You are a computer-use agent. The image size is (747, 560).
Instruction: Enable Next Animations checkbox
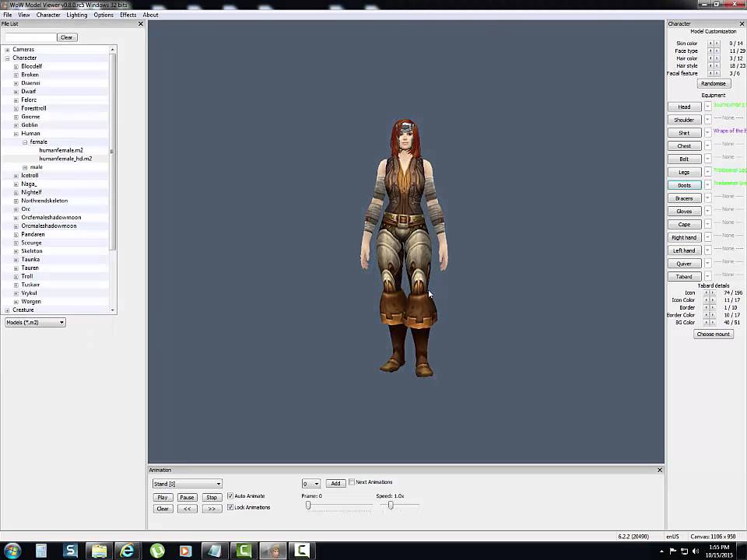click(352, 482)
